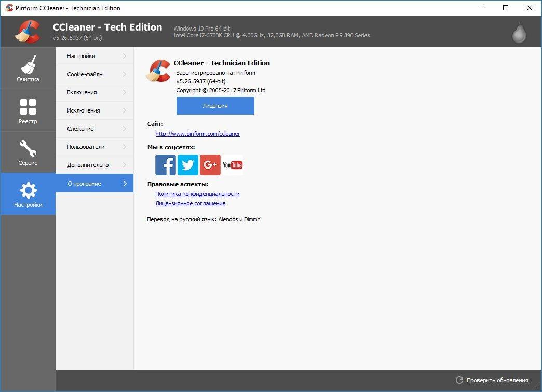Click the 'Перевод на русский язык' credits line

[x=204, y=219]
